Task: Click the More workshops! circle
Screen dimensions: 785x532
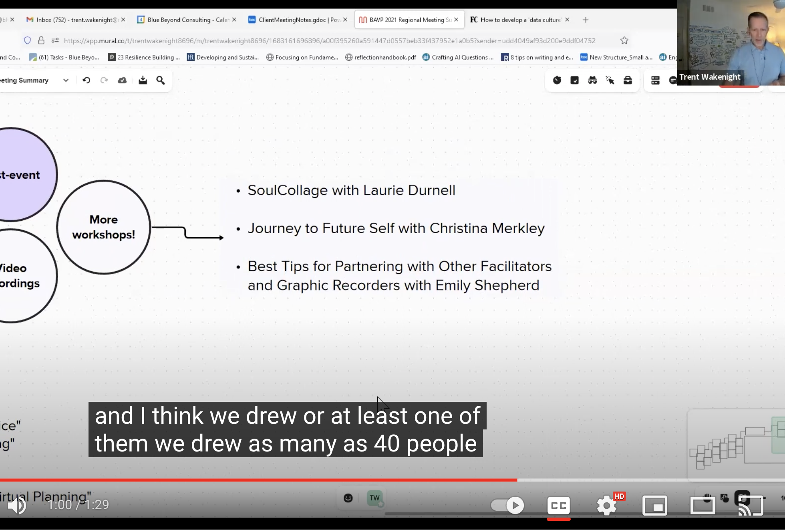Action: [103, 227]
